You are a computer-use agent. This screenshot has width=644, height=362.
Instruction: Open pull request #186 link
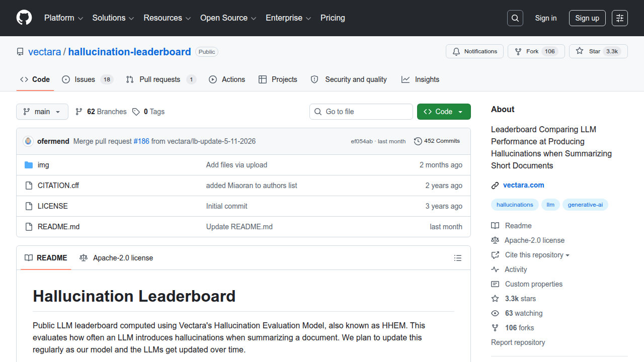tap(141, 141)
